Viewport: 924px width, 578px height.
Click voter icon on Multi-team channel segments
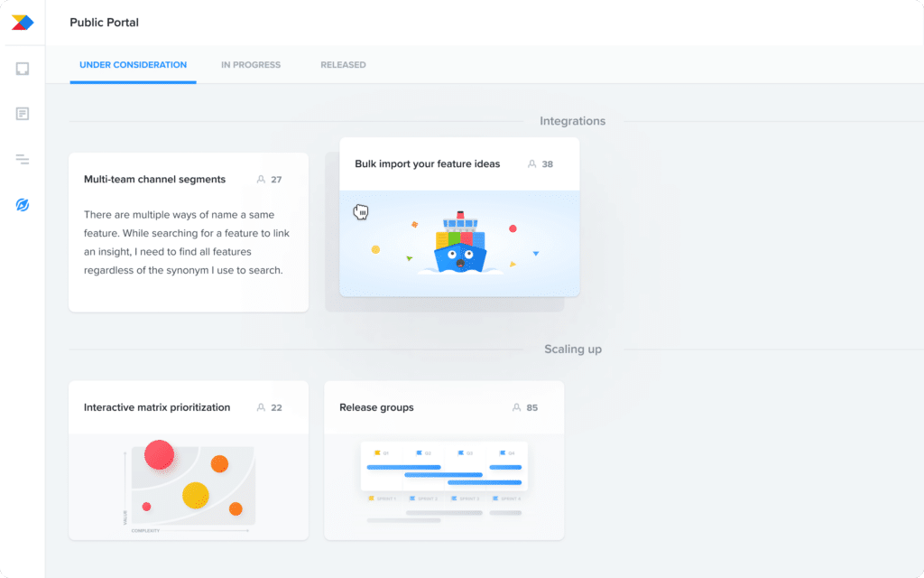261,180
